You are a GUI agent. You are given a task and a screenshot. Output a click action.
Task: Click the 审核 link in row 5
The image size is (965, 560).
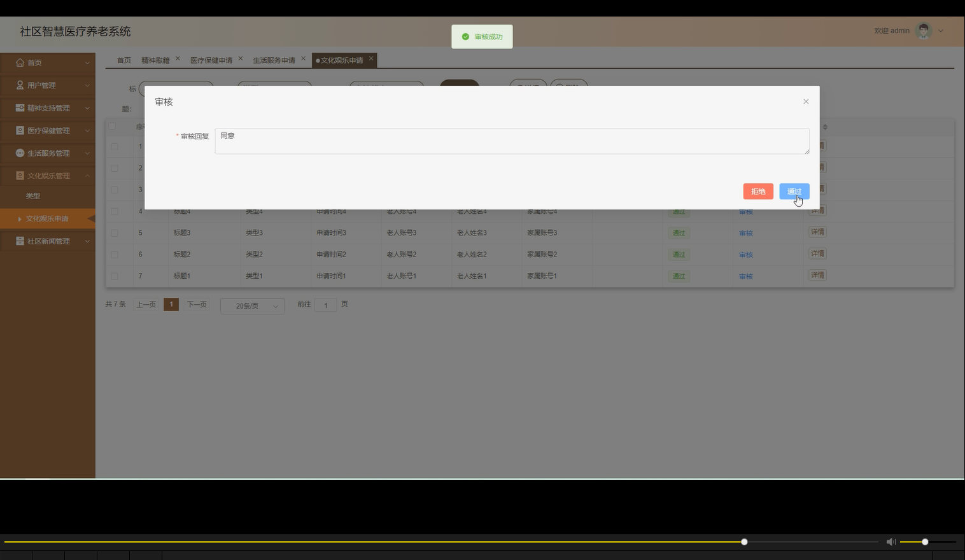[746, 234]
